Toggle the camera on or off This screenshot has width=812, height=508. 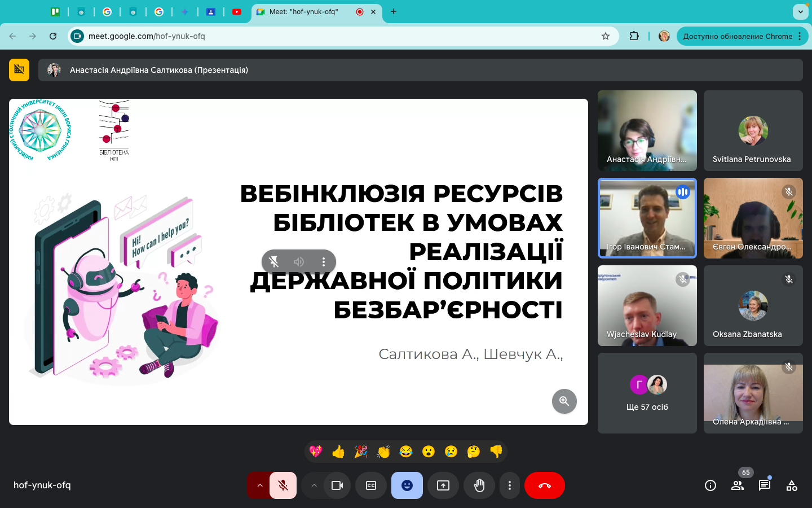[x=337, y=485]
